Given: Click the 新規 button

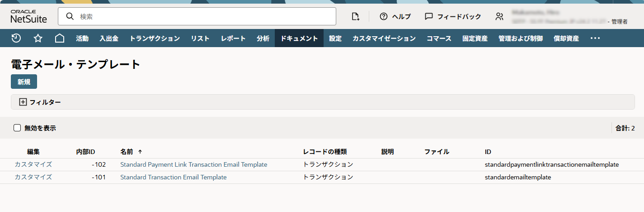Looking at the screenshot, I should 24,82.
